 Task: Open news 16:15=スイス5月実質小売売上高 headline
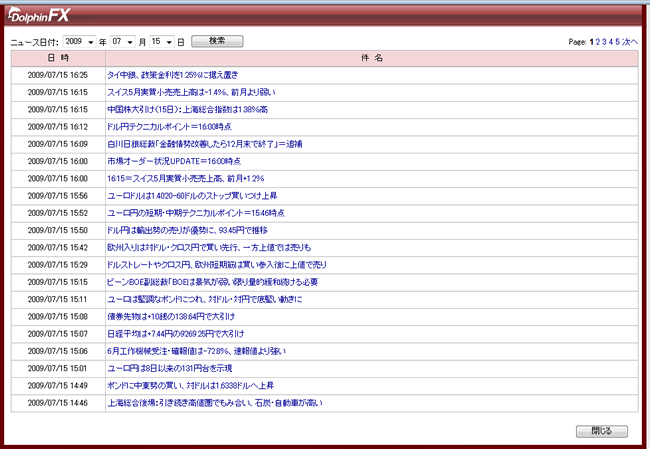(x=186, y=179)
